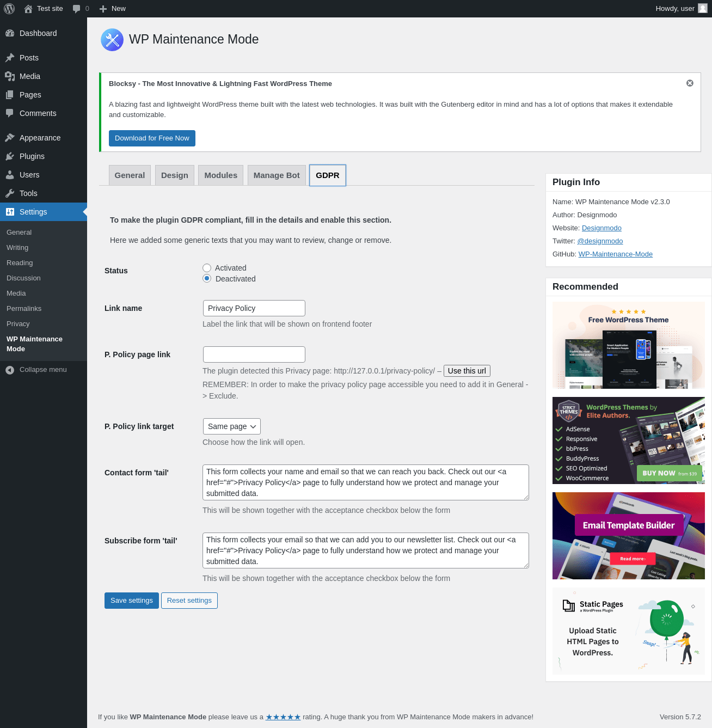The height and width of the screenshot is (728, 712).
Task: Click the Settings sliders icon
Action: 10,212
